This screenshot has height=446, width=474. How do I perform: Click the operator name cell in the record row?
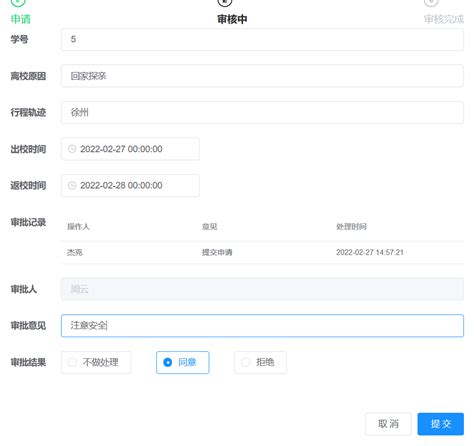[75, 252]
